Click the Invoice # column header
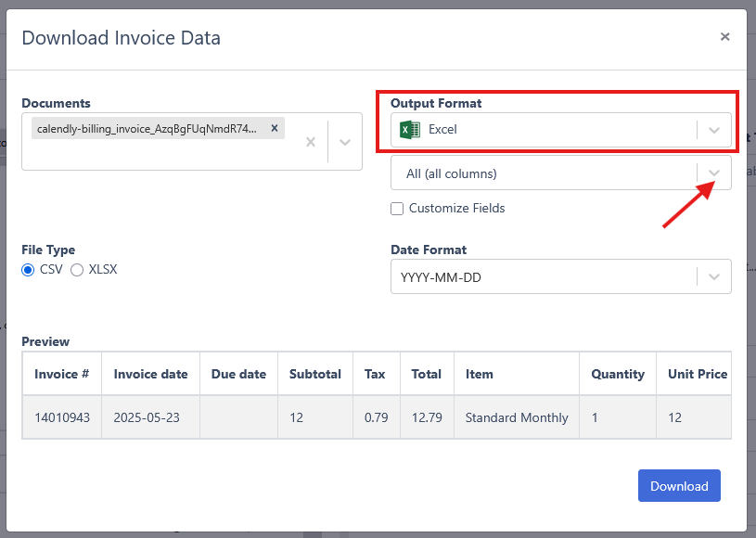Image resolution: width=756 pixels, height=538 pixels. pyautogui.click(x=62, y=374)
